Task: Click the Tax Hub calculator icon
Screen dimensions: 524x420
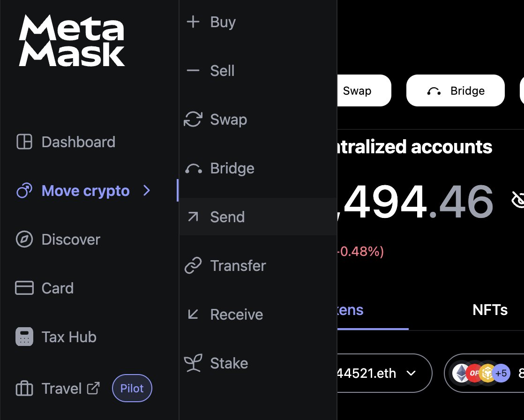Action: tap(24, 337)
